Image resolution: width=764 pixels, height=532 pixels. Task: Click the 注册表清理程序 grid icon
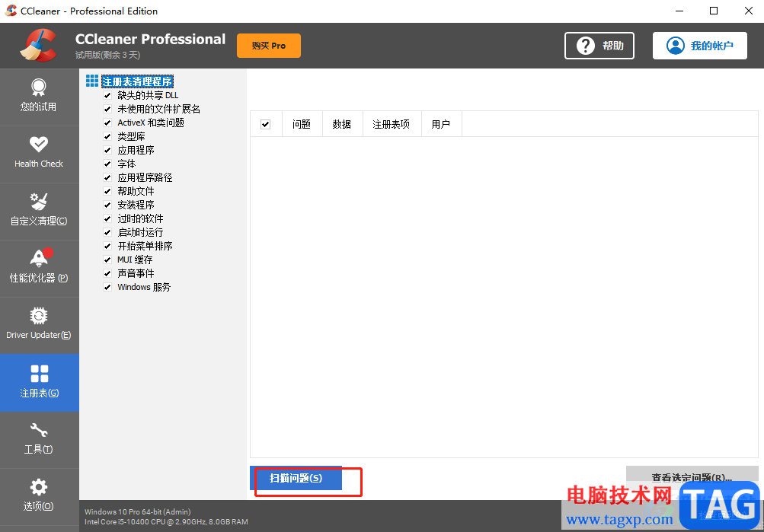click(92, 81)
